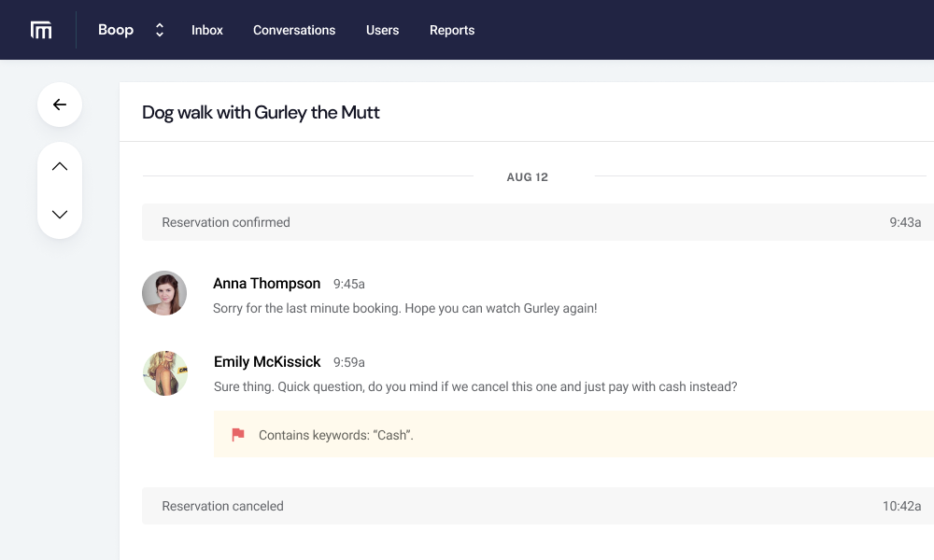Open Emily McKissick's profile picture
The height and width of the screenshot is (560, 934).
point(164,372)
